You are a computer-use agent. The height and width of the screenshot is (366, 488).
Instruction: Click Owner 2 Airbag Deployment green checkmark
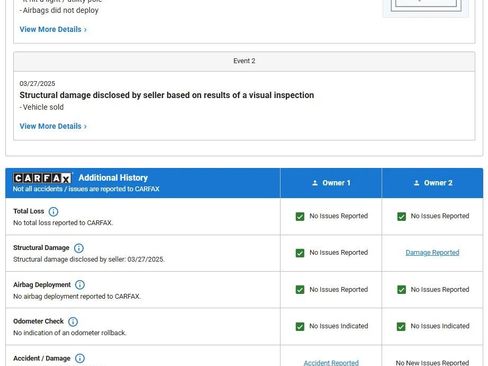click(x=401, y=290)
